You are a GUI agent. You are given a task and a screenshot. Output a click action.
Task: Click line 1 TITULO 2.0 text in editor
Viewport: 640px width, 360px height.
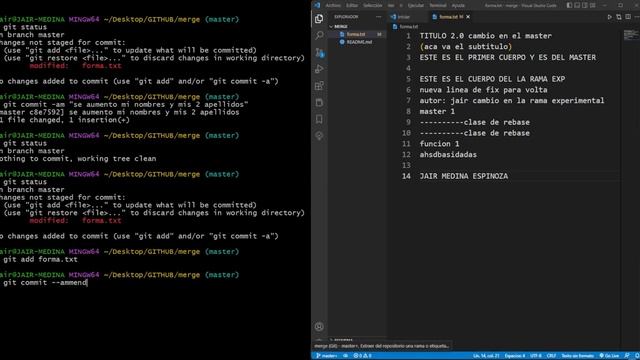(x=486, y=36)
